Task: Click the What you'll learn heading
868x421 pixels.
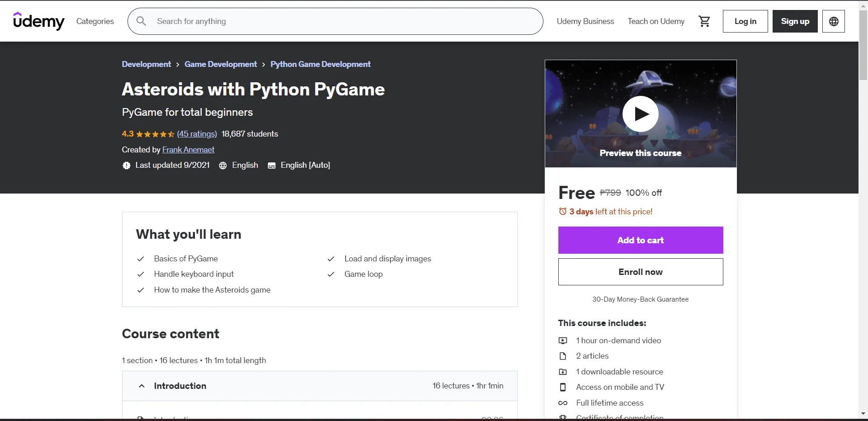Action: click(189, 234)
